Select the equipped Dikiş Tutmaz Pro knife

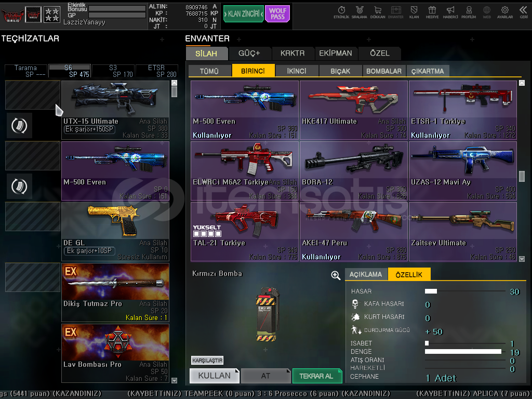[x=115, y=292]
